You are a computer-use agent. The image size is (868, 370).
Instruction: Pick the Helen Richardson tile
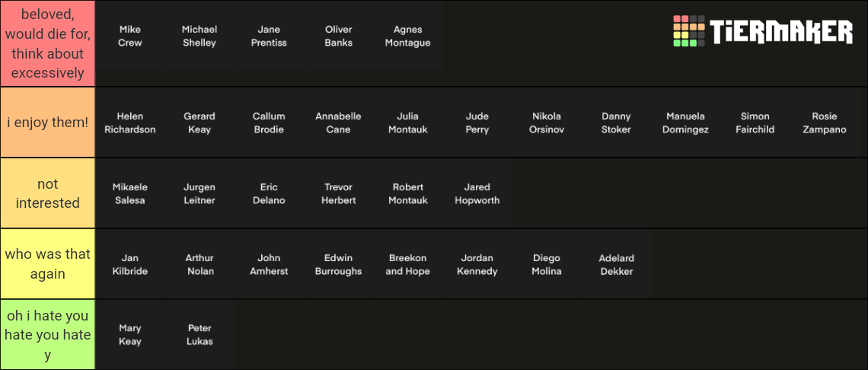click(130, 123)
